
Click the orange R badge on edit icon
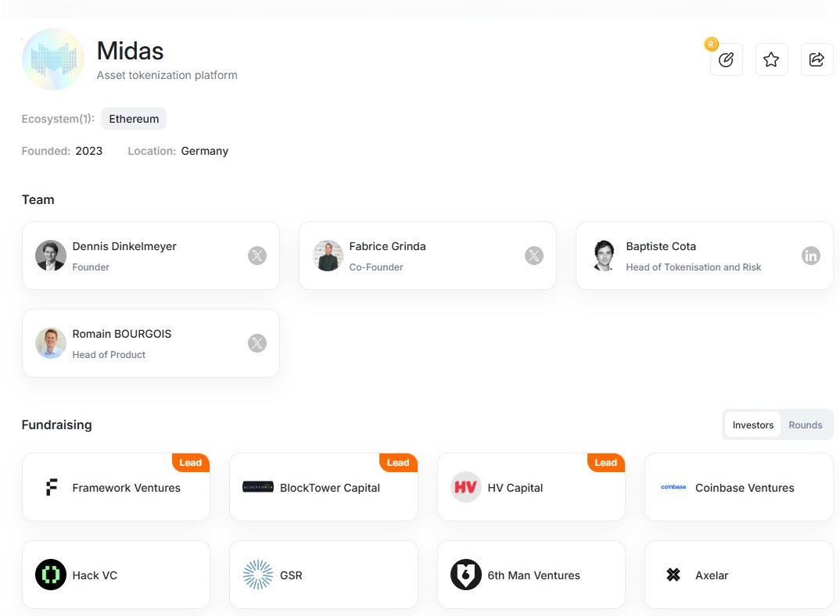click(711, 45)
